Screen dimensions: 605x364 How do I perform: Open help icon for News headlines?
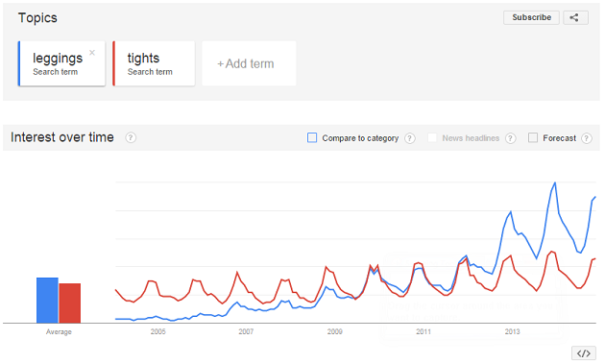tap(511, 138)
